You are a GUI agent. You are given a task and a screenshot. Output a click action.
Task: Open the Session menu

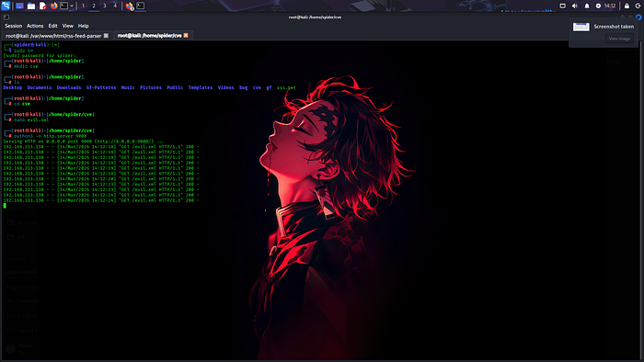14,26
